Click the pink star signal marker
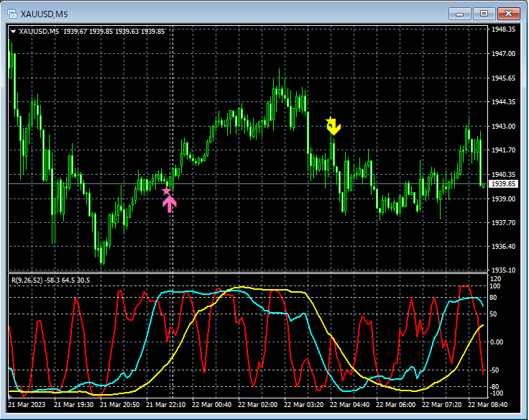The width and height of the screenshot is (529, 420). [x=166, y=191]
